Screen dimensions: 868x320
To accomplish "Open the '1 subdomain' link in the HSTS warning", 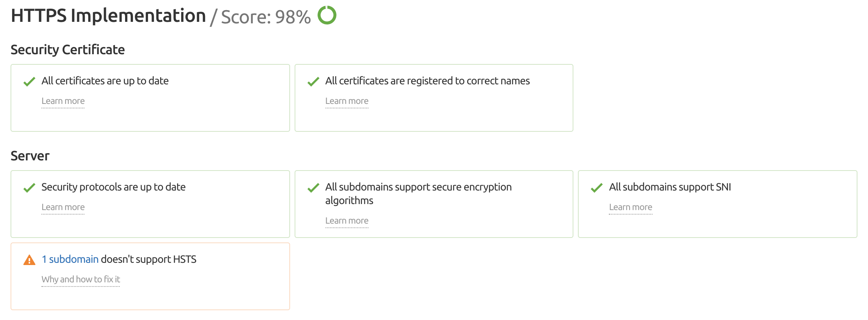I will 70,259.
